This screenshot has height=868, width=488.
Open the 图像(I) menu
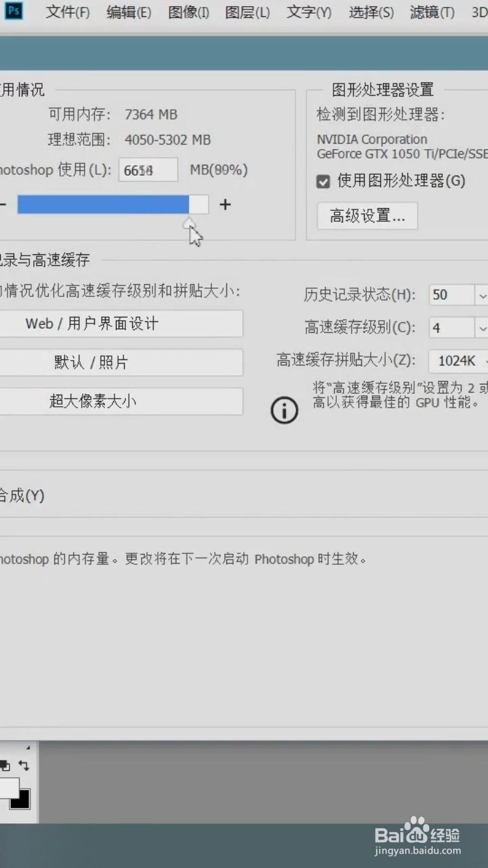point(188,12)
